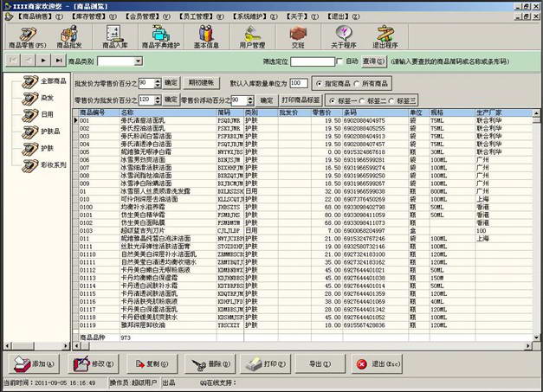Open the 商品类别 category dropdown

(x=138, y=61)
